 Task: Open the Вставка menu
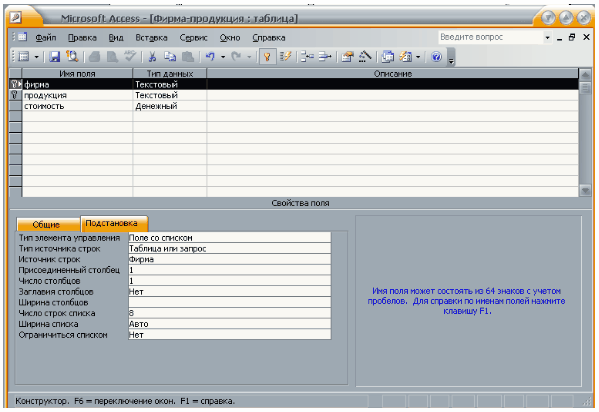pyautogui.click(x=151, y=38)
